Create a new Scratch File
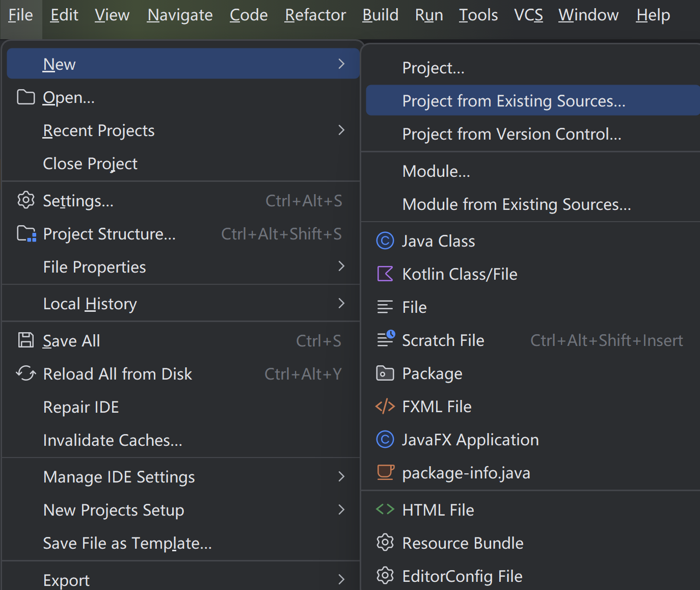The image size is (700, 590). point(532,340)
